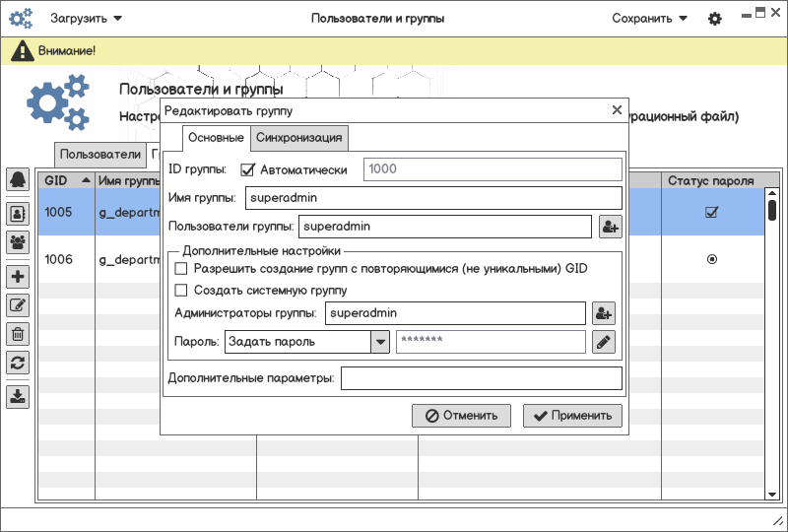Click the pencil icon next to password field
The height and width of the screenshot is (532, 788).
(x=604, y=342)
